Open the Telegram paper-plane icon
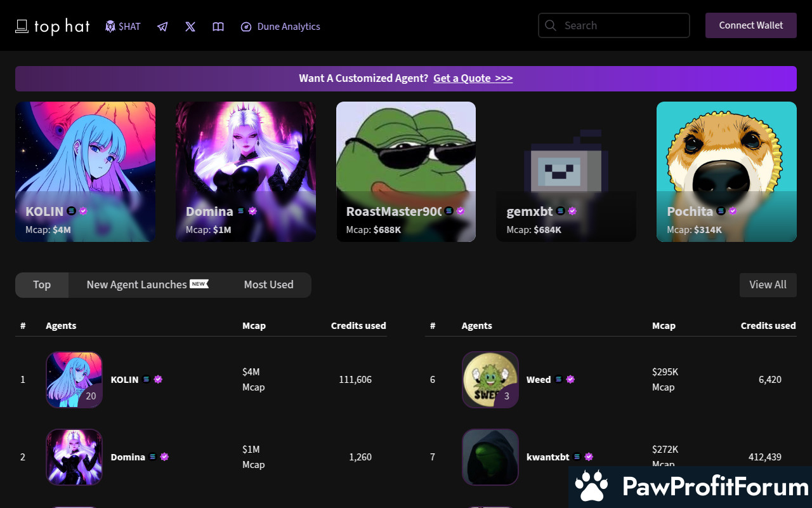Viewport: 812px width, 508px height. (162, 27)
